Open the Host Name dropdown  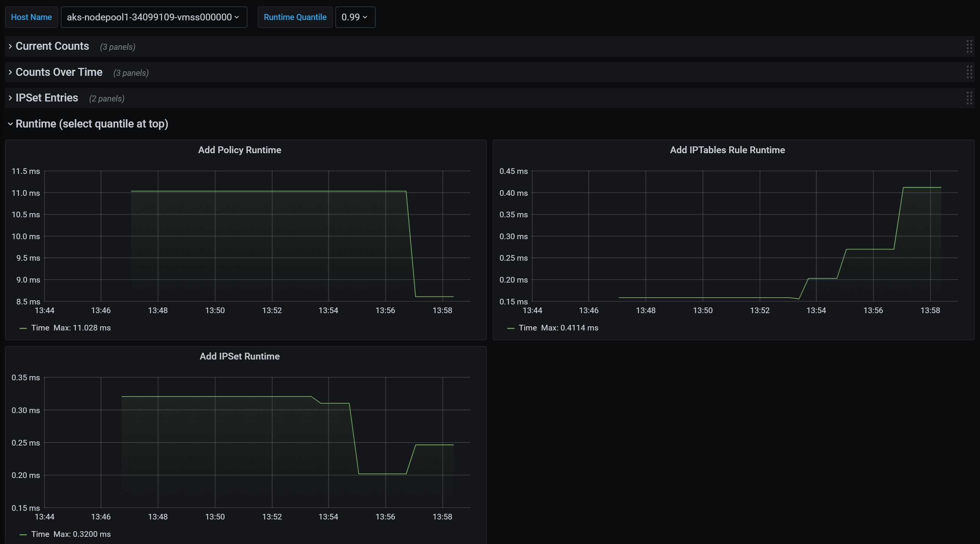coord(154,17)
